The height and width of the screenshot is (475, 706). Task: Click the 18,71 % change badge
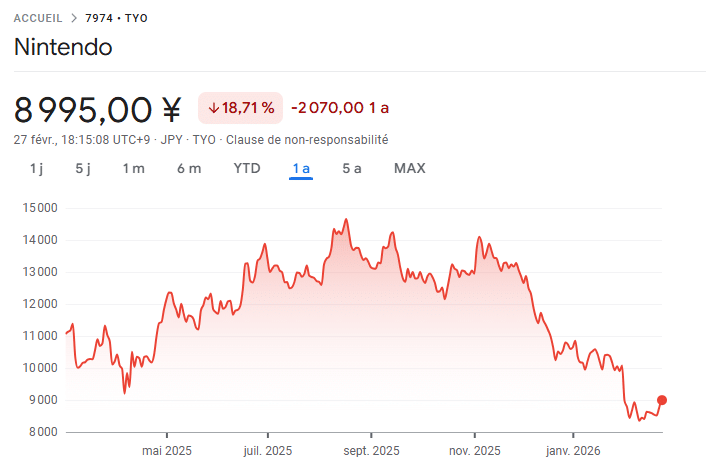(x=240, y=108)
